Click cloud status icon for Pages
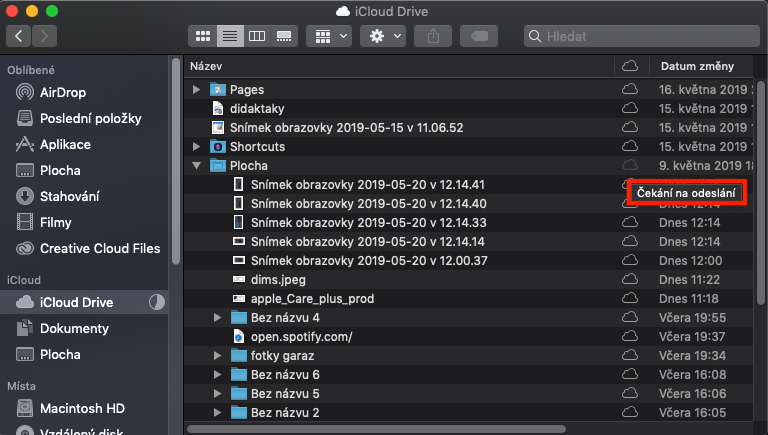The width and height of the screenshot is (768, 435). click(x=630, y=89)
